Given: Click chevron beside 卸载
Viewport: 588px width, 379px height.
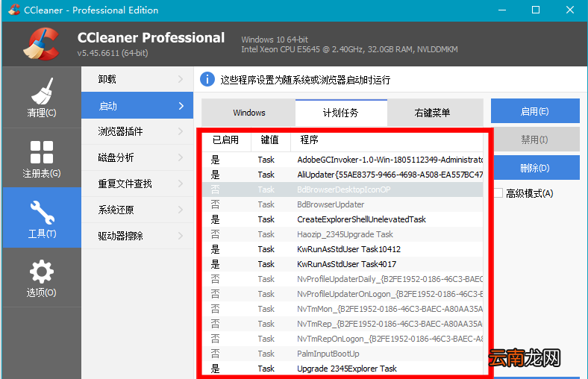Looking at the screenshot, I should coord(181,79).
